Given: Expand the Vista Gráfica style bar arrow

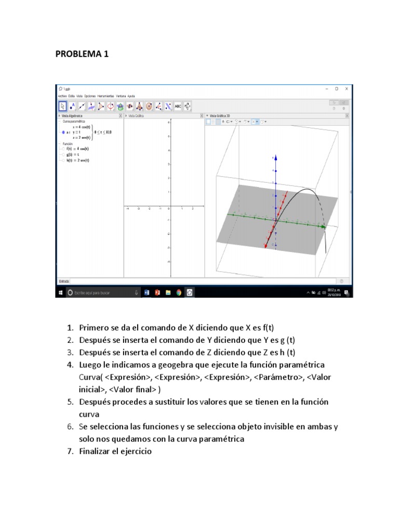Looking at the screenshot, I should pos(126,116).
